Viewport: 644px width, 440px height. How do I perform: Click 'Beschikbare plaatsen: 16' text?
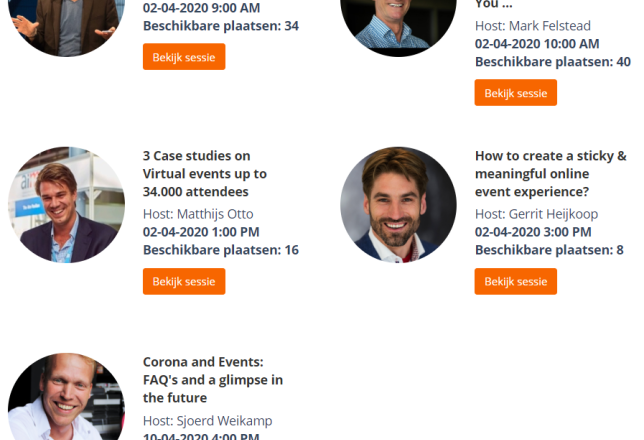pos(221,250)
